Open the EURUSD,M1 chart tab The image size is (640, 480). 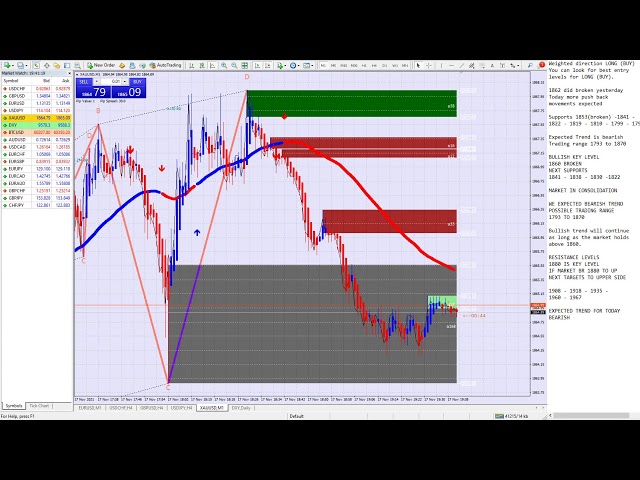point(89,408)
